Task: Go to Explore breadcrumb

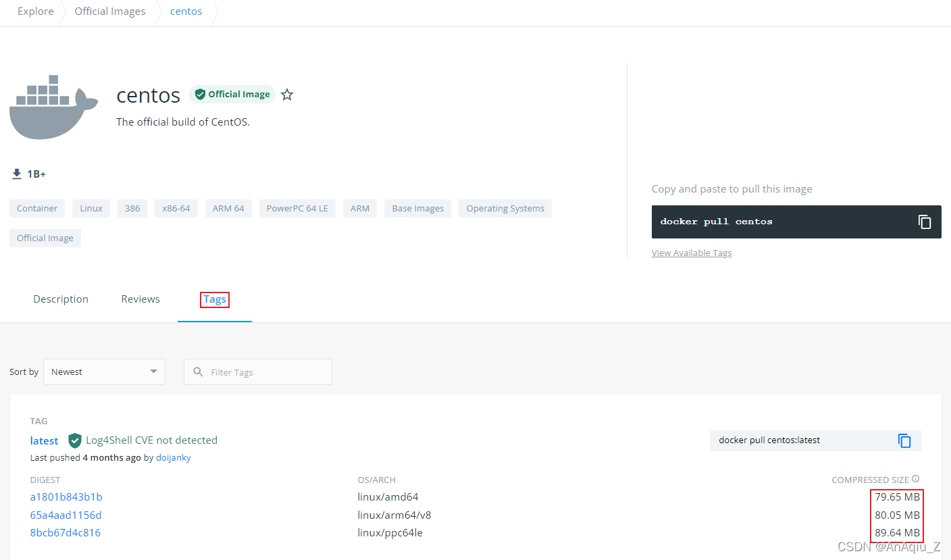Action: [36, 11]
